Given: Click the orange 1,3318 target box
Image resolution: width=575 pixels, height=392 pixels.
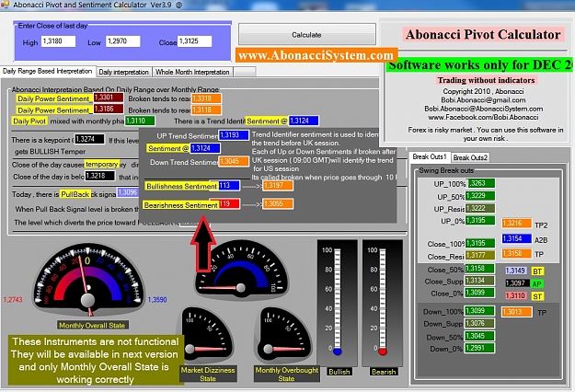Looking at the screenshot, I should point(206,98).
